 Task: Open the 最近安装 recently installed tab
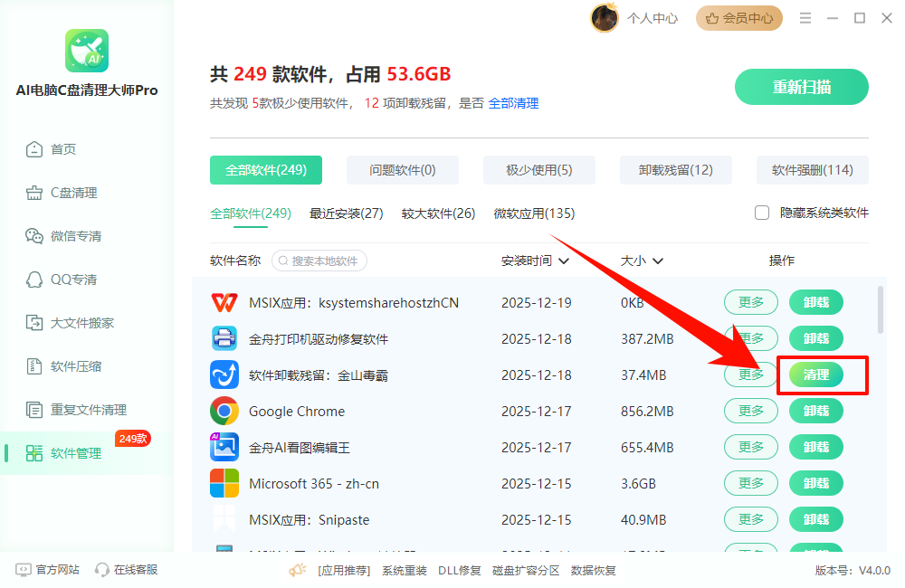(347, 213)
